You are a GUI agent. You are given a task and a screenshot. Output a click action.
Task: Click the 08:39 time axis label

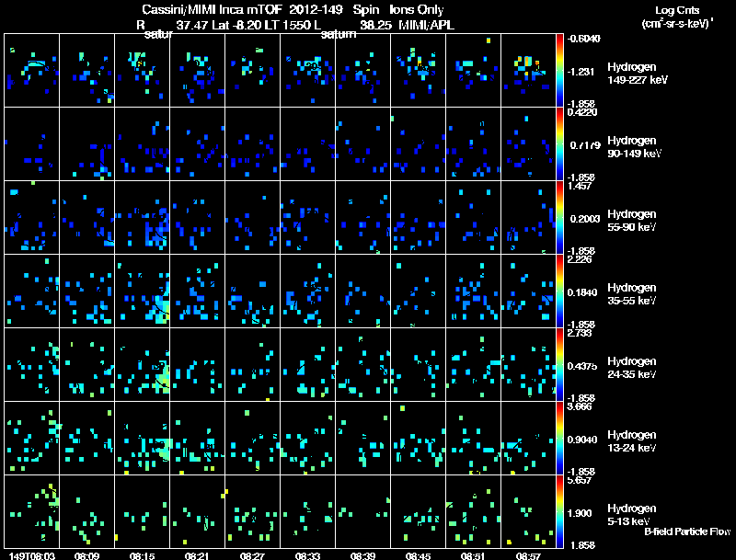pos(362,555)
